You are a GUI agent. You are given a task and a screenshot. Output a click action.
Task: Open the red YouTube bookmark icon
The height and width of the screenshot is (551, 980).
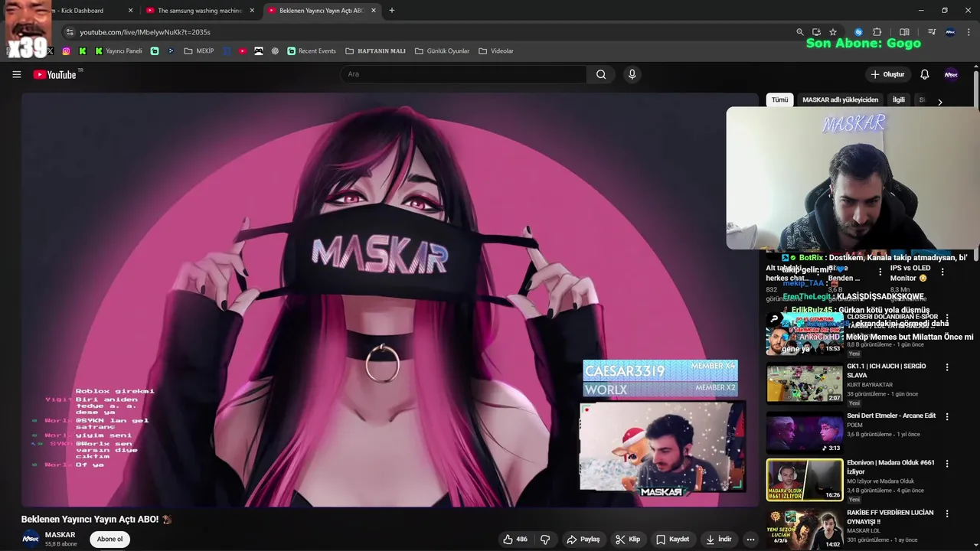point(243,51)
